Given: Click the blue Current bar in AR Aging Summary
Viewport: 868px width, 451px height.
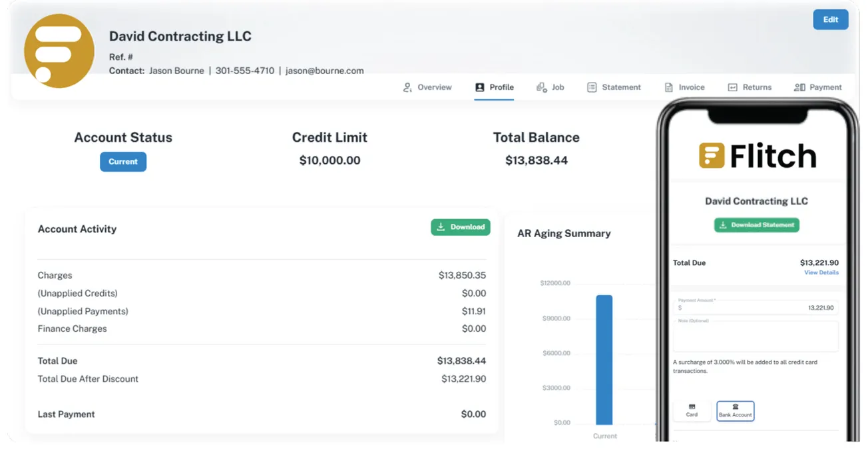Looking at the screenshot, I should pos(604,360).
